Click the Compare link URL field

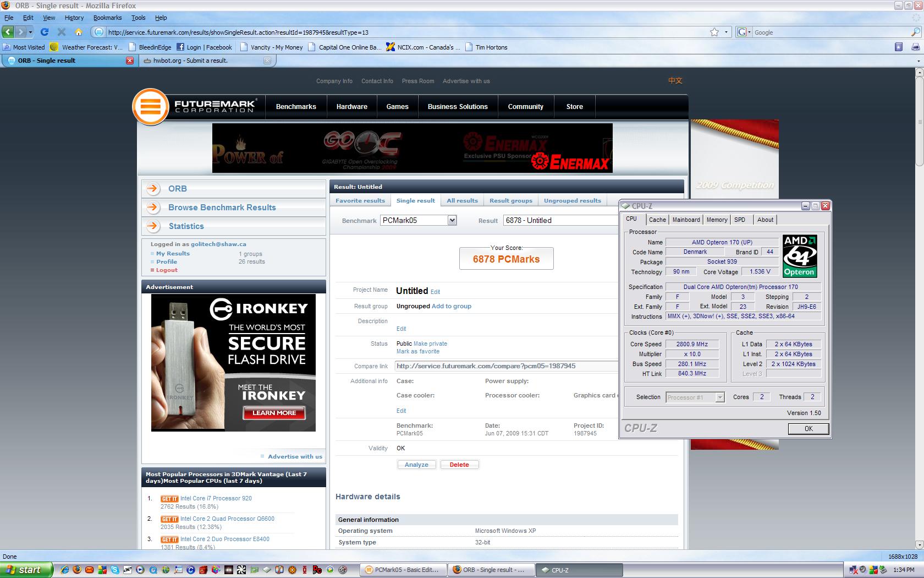coord(506,366)
